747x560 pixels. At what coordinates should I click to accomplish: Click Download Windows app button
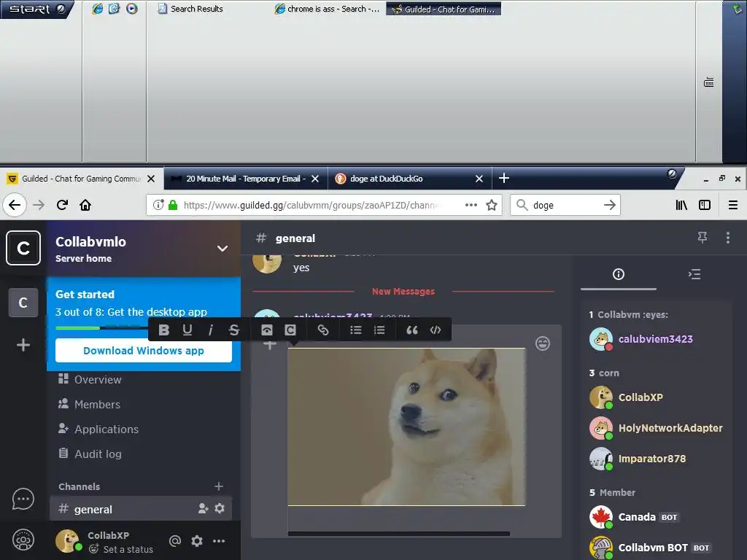[144, 351]
